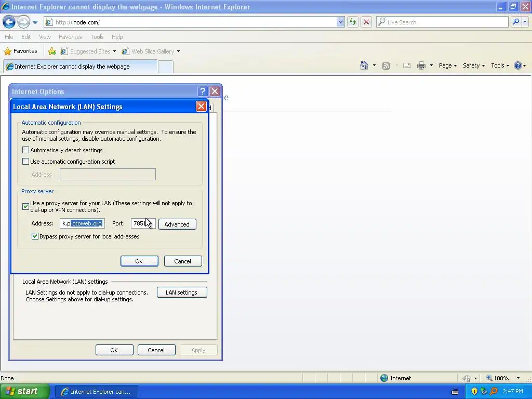Click the Windows Security shield tray icon
This screenshot has width=532, height=399.
[x=474, y=392]
